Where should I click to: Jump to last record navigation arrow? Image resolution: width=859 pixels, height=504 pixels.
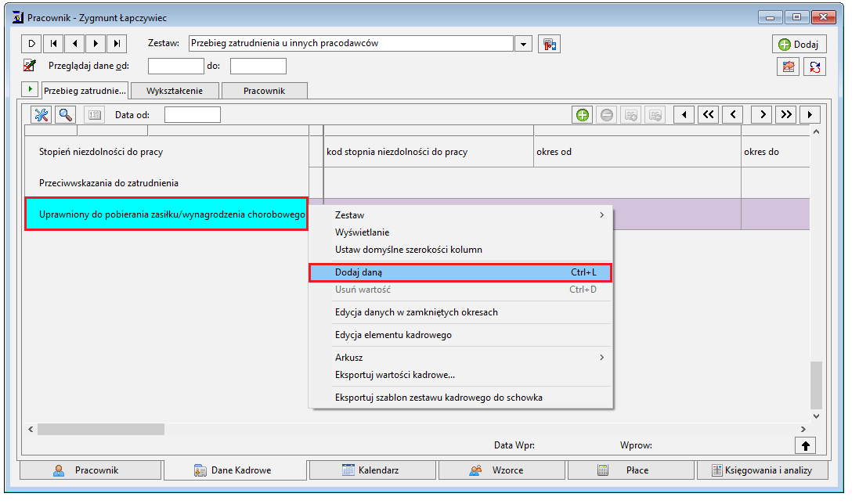(x=117, y=44)
